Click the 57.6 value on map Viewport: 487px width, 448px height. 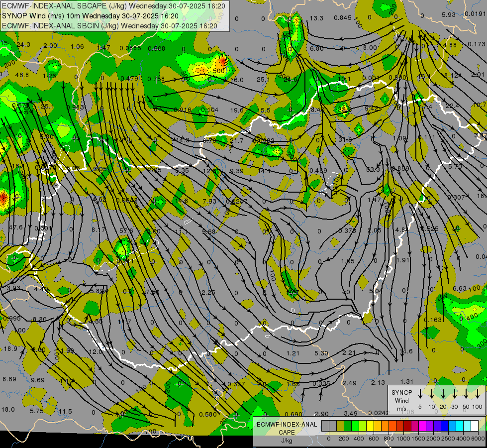(x=126, y=231)
